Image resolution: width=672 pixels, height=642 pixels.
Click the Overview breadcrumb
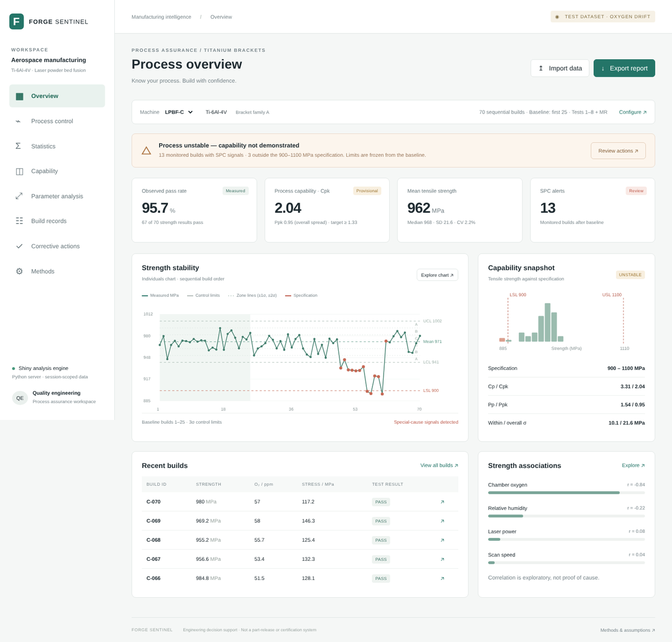click(221, 17)
